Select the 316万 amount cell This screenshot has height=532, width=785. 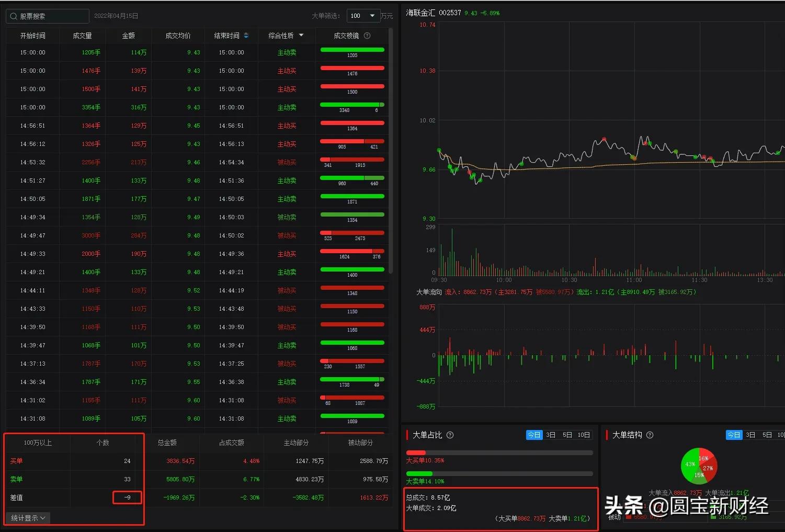139,107
